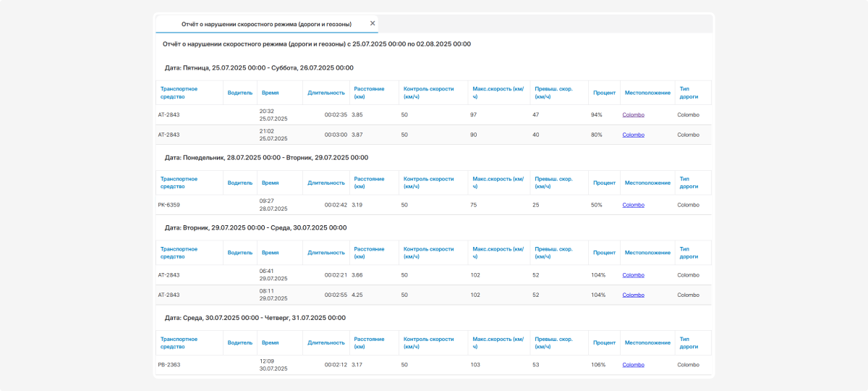Screen dimensions: 868x391
Task: Click the report title with date range 25.07.2025–02.08.2025
Action: (x=317, y=44)
